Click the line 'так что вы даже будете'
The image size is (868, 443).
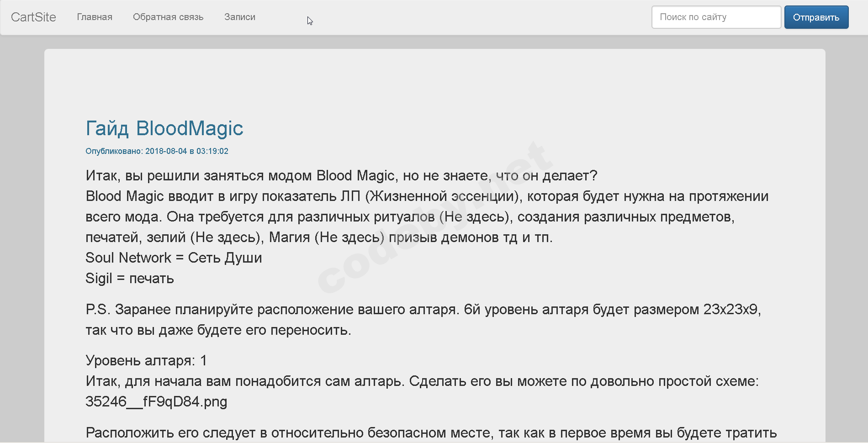218,330
